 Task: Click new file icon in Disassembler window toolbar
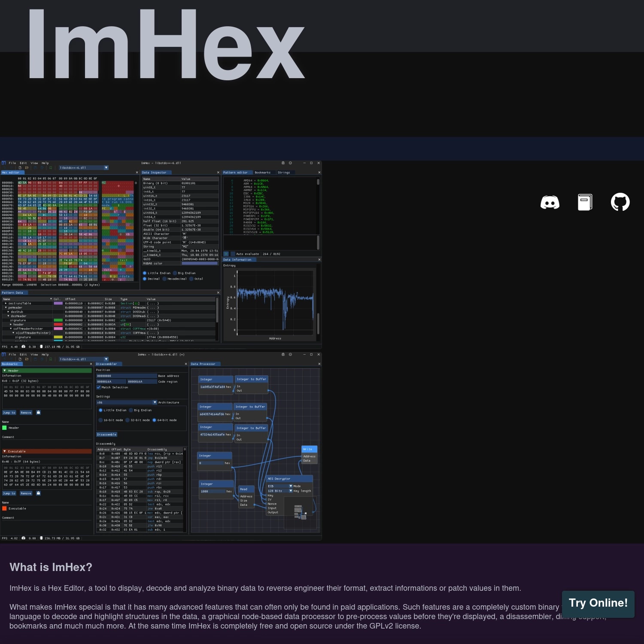[20, 359]
